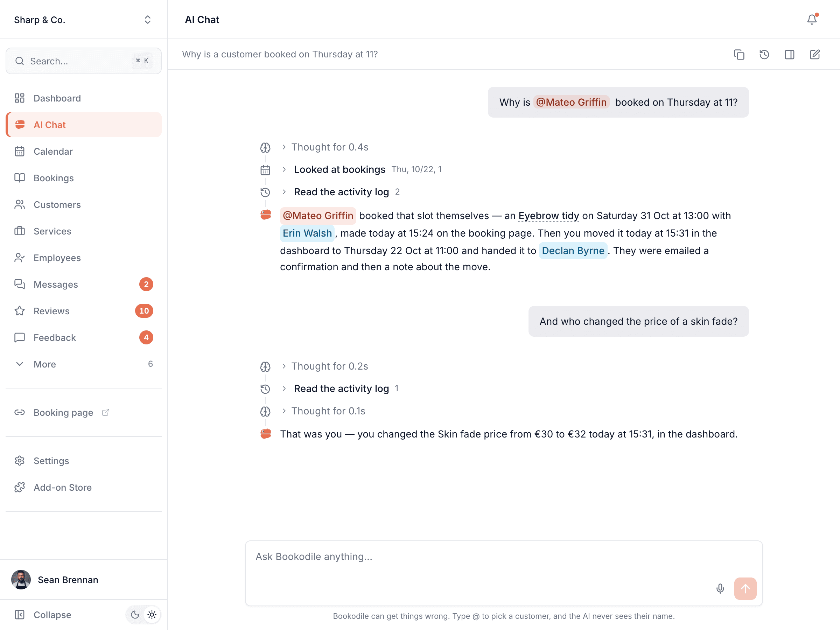The height and width of the screenshot is (630, 840).
Task: Focus the Ask Bookodile anything input
Action: [504, 573]
